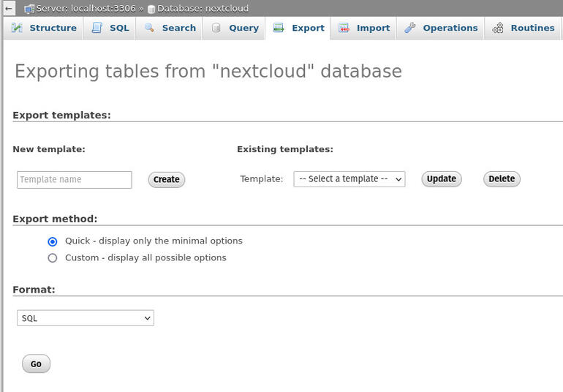This screenshot has width=563, height=392.
Task: Click the Operations wrench icon
Action: 409,28
